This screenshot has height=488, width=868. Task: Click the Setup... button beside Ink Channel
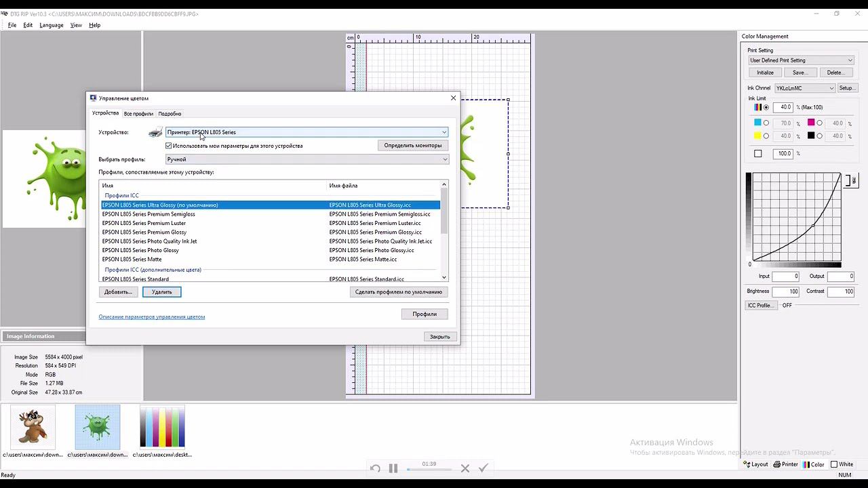click(847, 88)
